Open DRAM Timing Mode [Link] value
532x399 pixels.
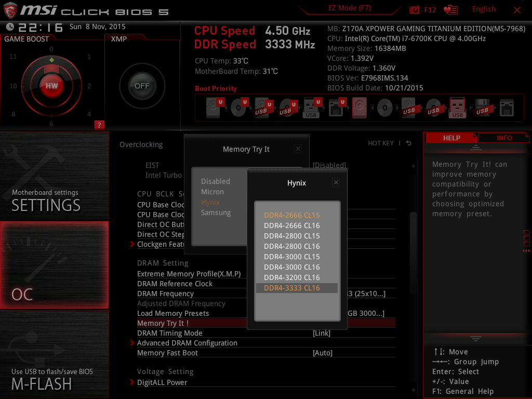pos(321,333)
